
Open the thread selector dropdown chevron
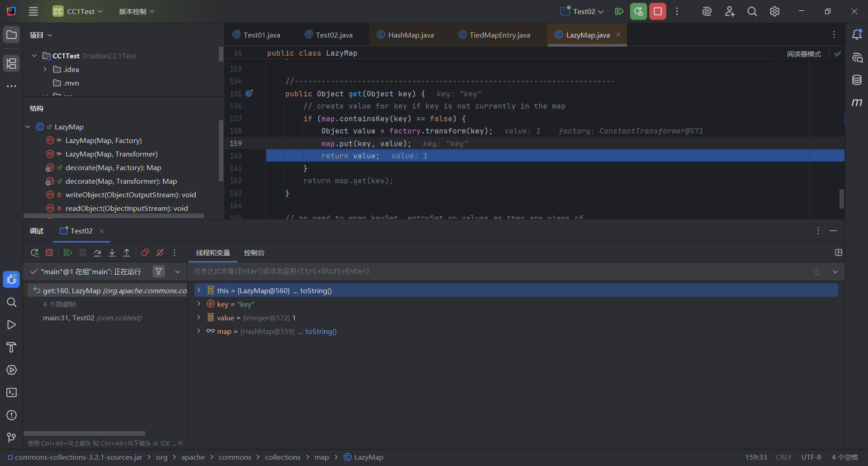tap(178, 272)
